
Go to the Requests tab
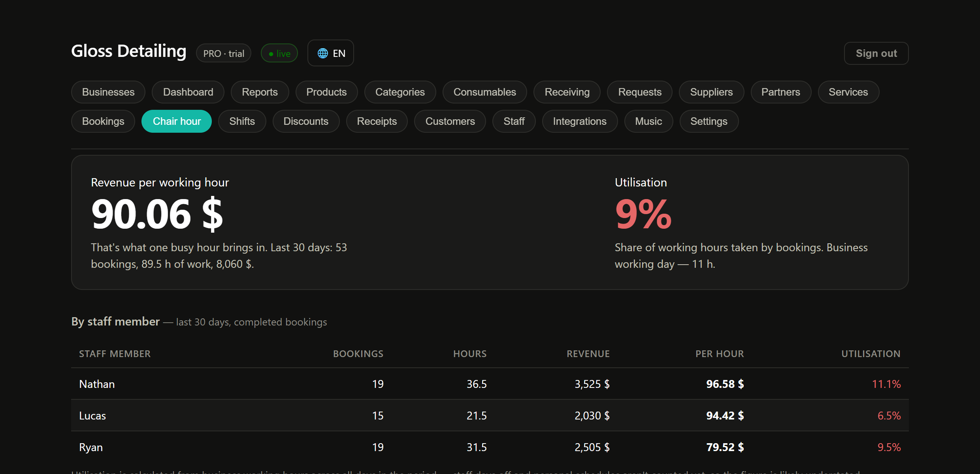tap(640, 92)
